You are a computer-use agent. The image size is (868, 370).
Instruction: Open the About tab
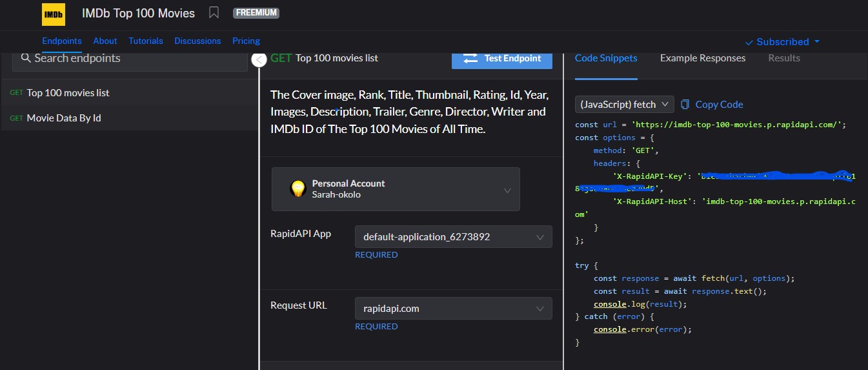pyautogui.click(x=105, y=41)
